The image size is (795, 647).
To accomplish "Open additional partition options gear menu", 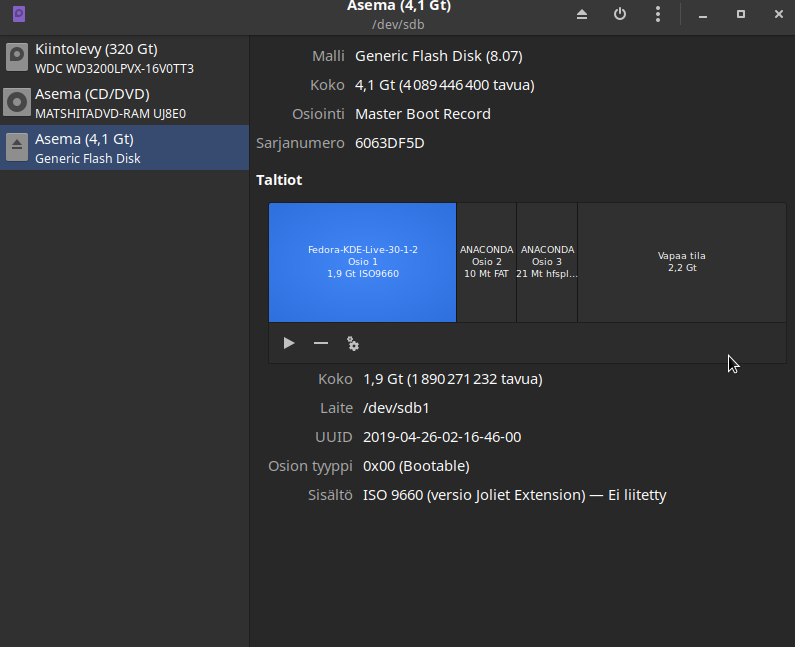I will pos(353,343).
